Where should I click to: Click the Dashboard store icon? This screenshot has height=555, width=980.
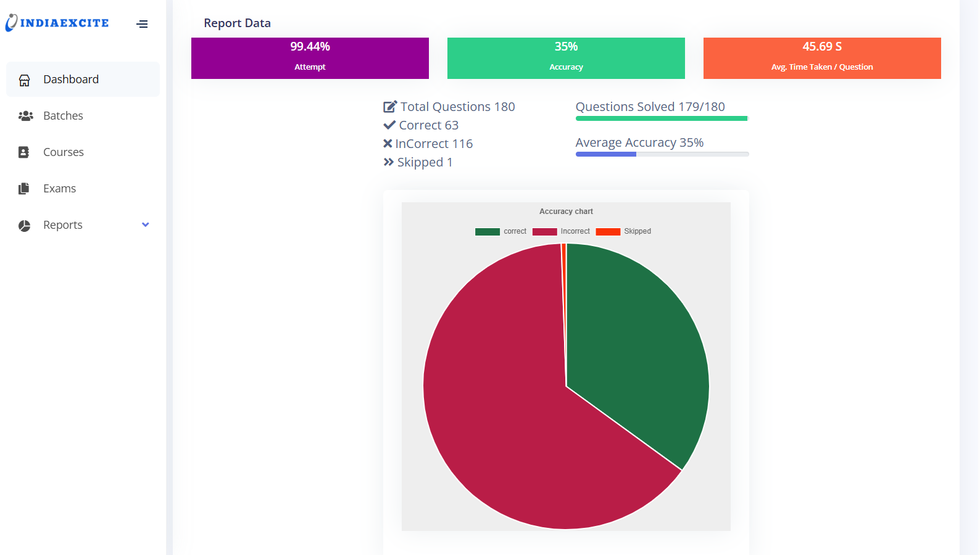point(25,80)
